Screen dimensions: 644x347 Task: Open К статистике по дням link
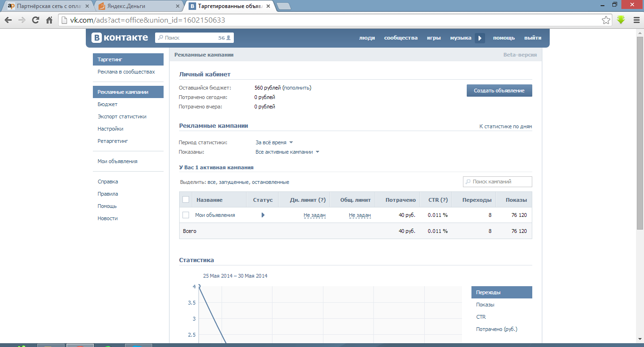[506, 126]
